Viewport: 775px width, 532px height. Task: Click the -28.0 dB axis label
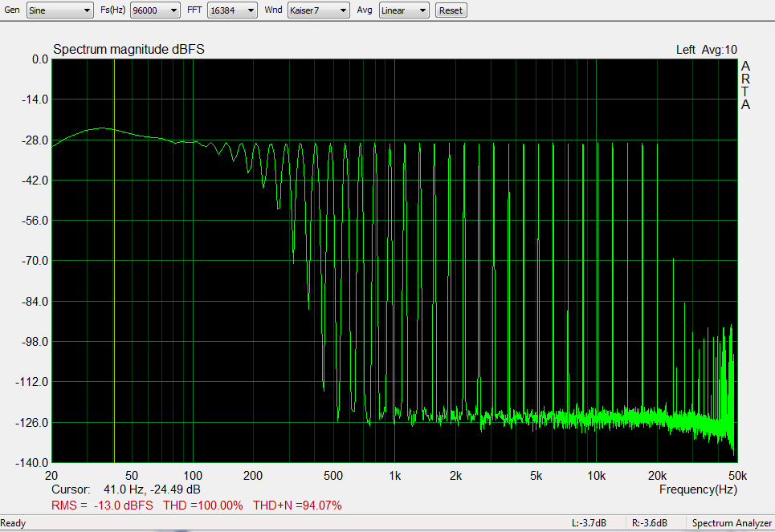[35, 140]
